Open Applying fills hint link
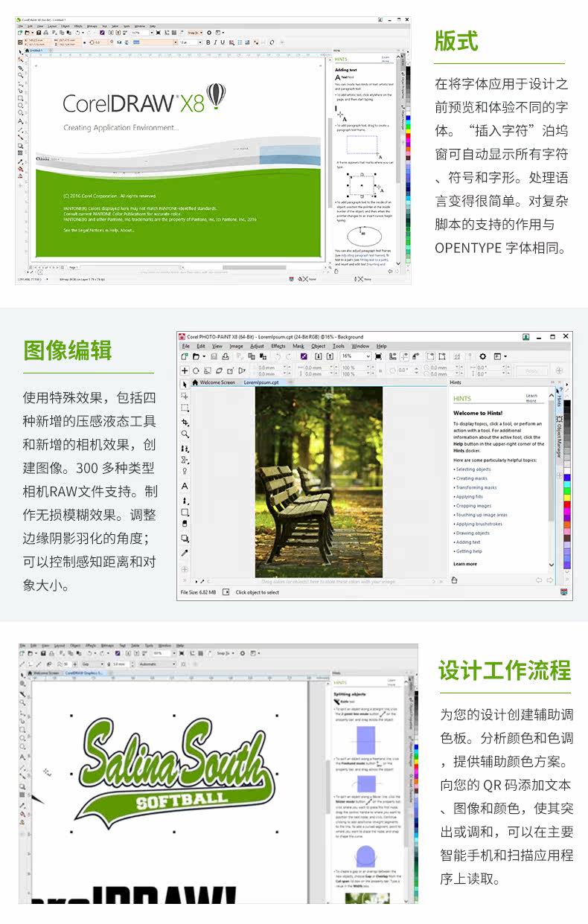This screenshot has width=588, height=924. click(x=470, y=496)
